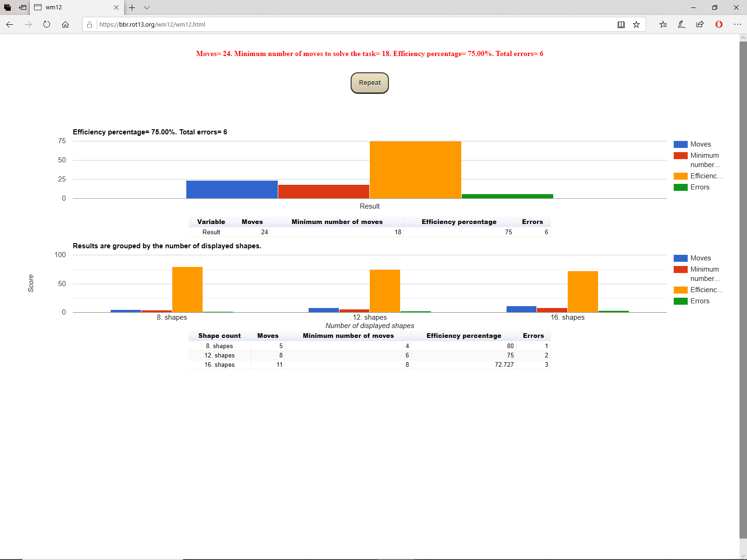Click the browser forward arrow
This screenshot has height=560, width=747.
tap(28, 24)
